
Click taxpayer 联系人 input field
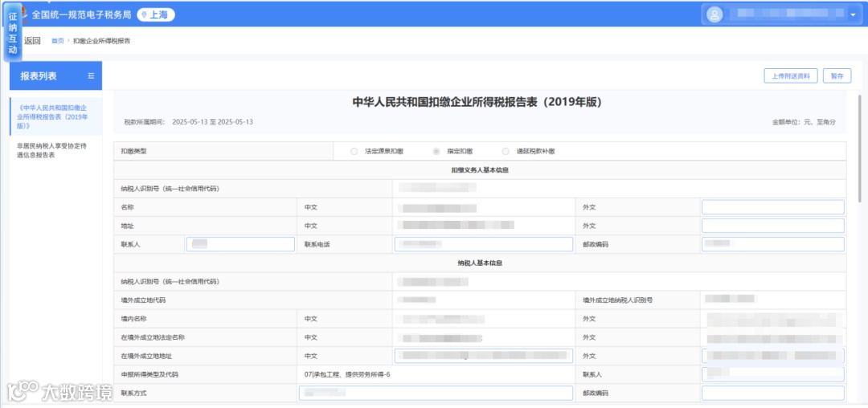[x=773, y=374]
